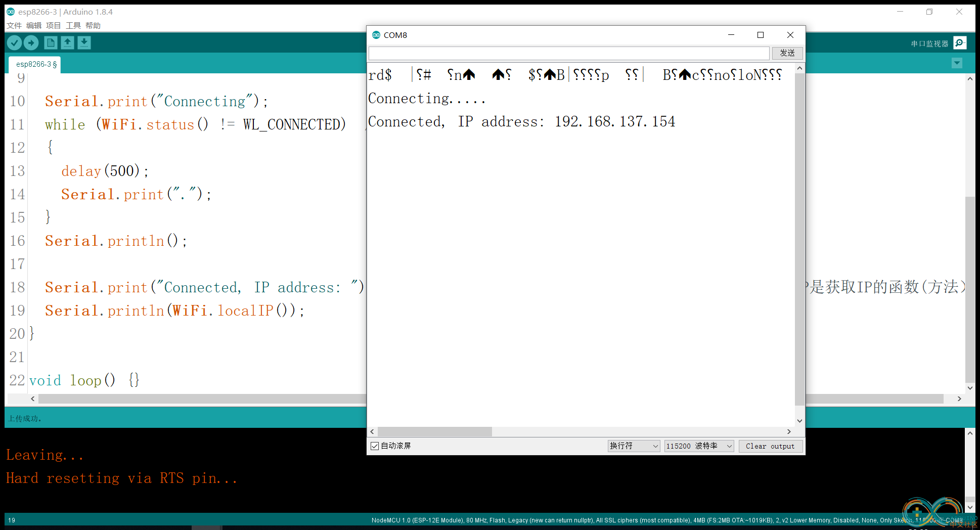The width and height of the screenshot is (980, 530).
Task: Open the 换行符 line ending dropdown
Action: [634, 446]
